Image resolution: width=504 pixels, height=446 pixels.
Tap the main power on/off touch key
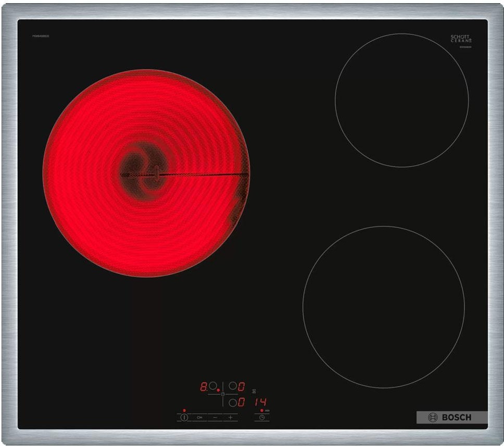pos(184,417)
